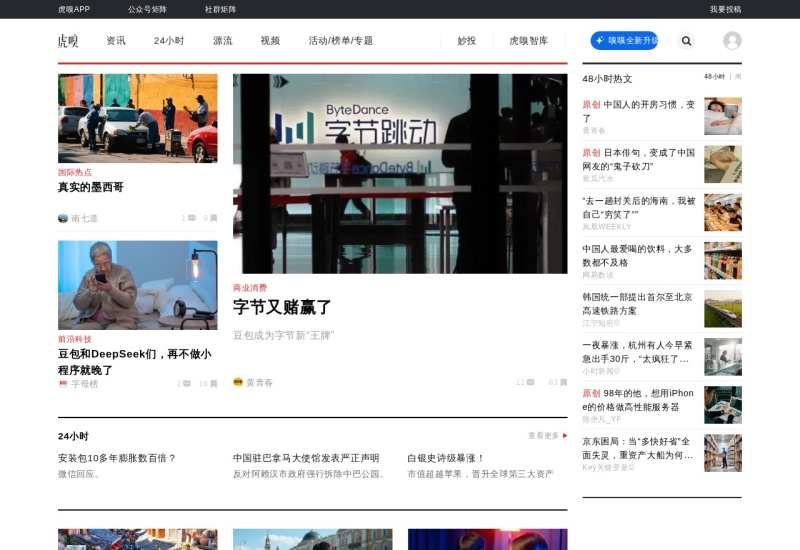Click 前沿科技 category tag

coord(74,339)
